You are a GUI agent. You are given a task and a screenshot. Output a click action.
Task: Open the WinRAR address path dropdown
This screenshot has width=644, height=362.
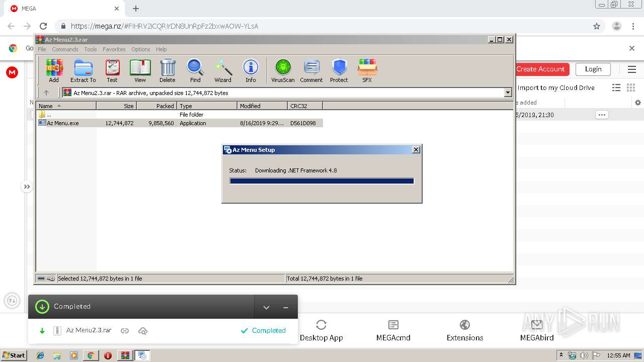pos(508,93)
